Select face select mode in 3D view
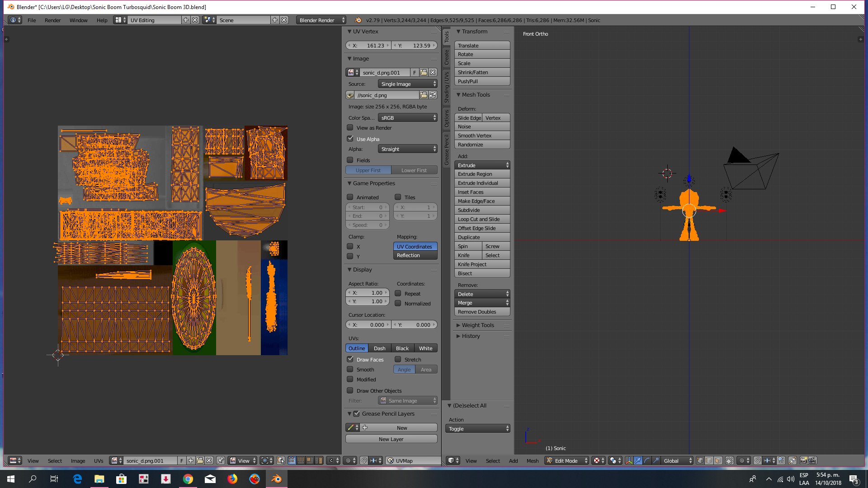The width and height of the screenshot is (868, 488). pos(718,460)
